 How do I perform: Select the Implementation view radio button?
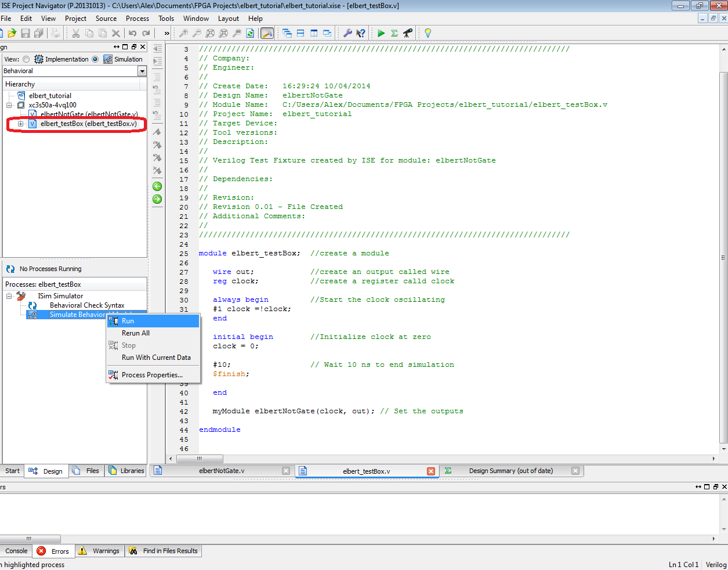(26, 59)
